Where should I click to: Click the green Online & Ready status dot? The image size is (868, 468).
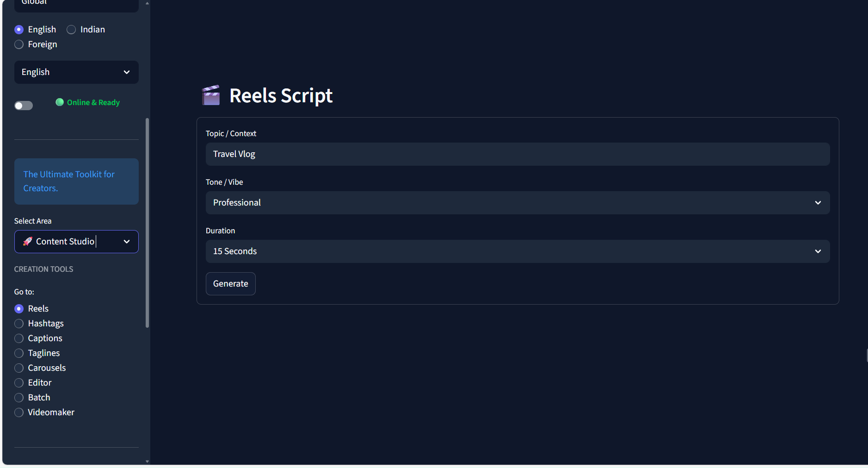coord(60,102)
